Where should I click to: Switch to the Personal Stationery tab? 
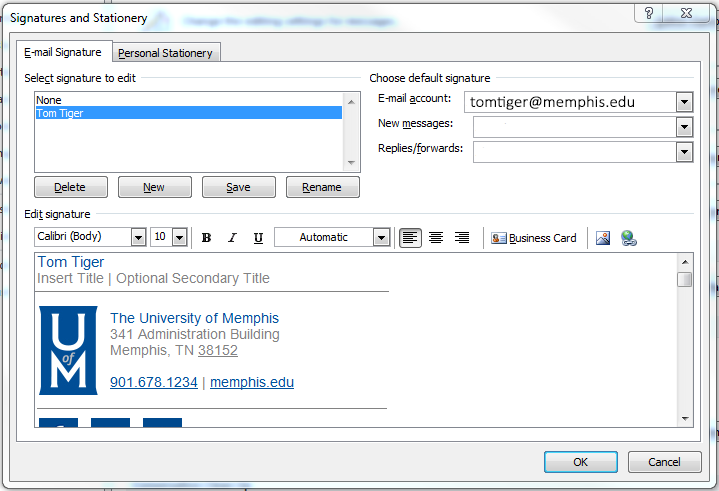[x=165, y=53]
